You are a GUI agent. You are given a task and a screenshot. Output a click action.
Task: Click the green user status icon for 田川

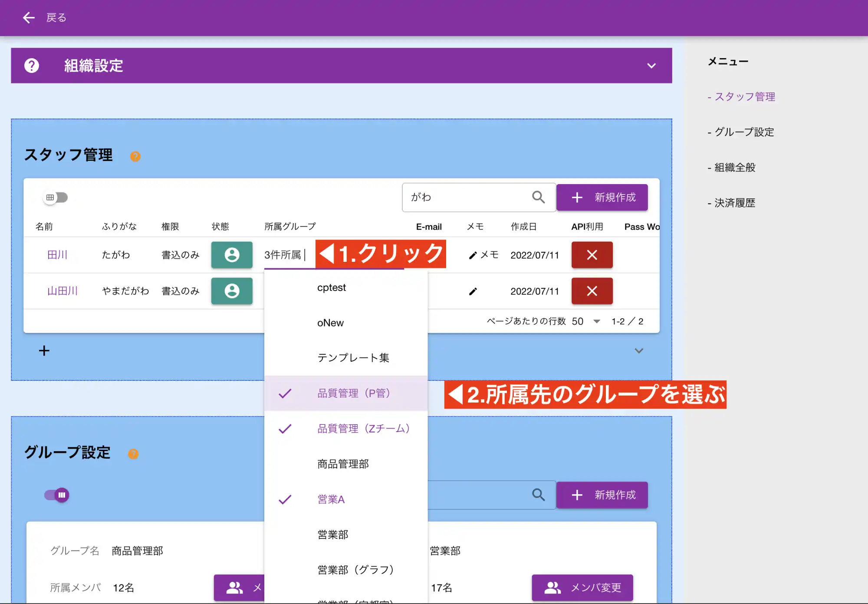tap(231, 255)
